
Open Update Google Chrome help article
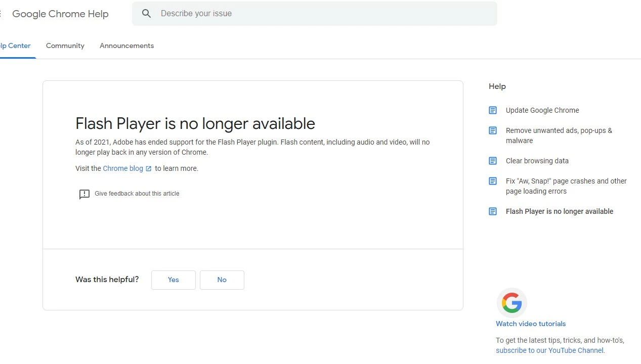(542, 110)
